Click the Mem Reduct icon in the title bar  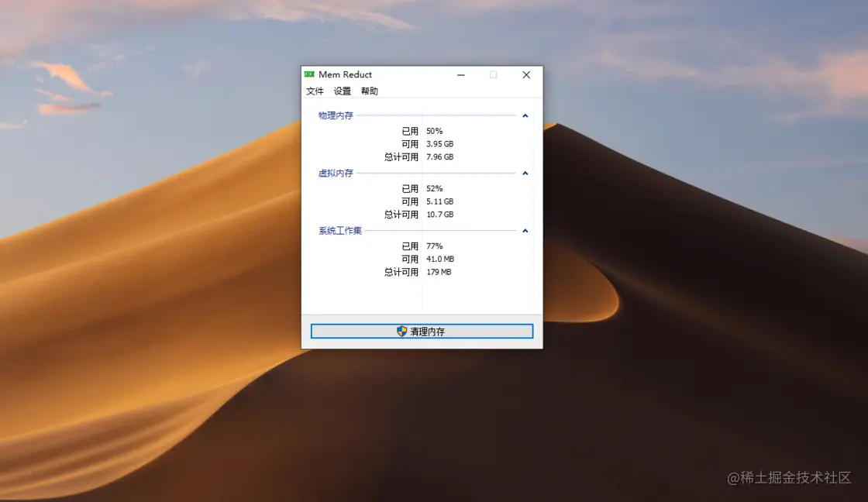pos(309,74)
